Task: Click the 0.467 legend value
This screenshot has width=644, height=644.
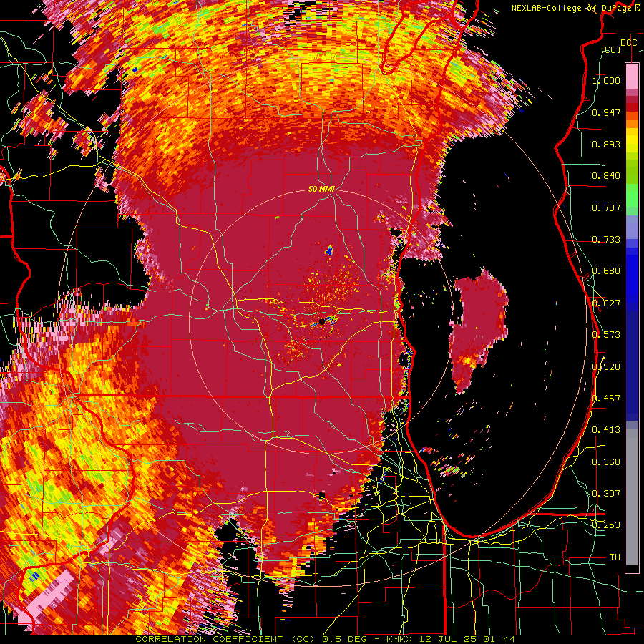Action: [606, 399]
